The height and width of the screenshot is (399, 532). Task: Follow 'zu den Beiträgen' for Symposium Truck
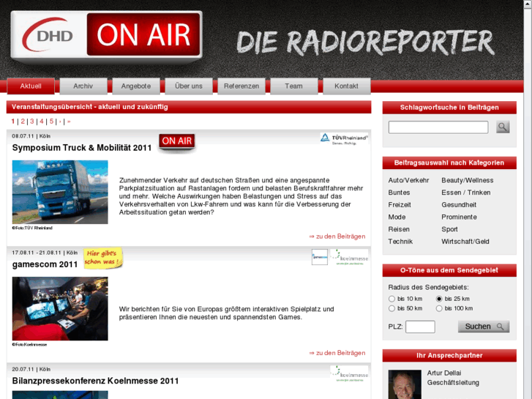point(337,236)
